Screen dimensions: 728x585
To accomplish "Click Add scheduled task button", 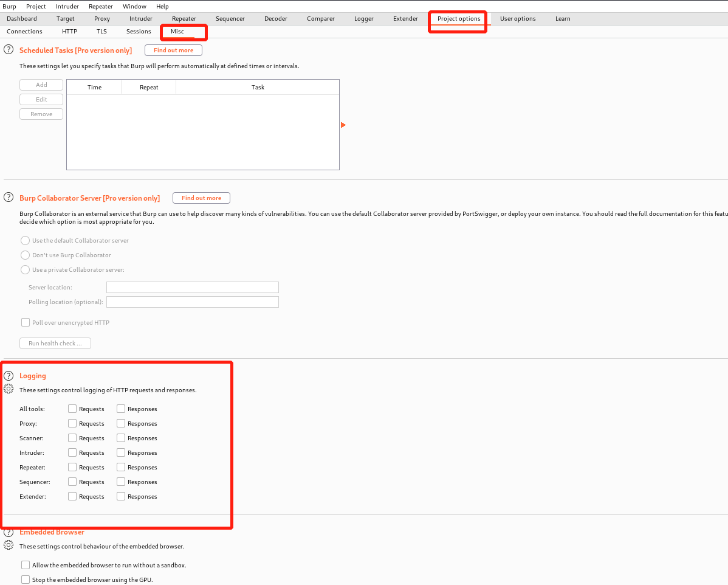I will [41, 85].
